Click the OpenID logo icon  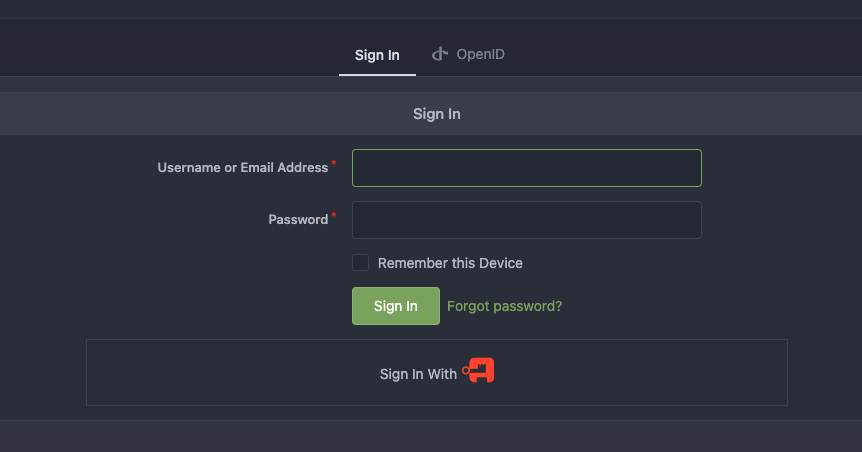pyautogui.click(x=439, y=54)
